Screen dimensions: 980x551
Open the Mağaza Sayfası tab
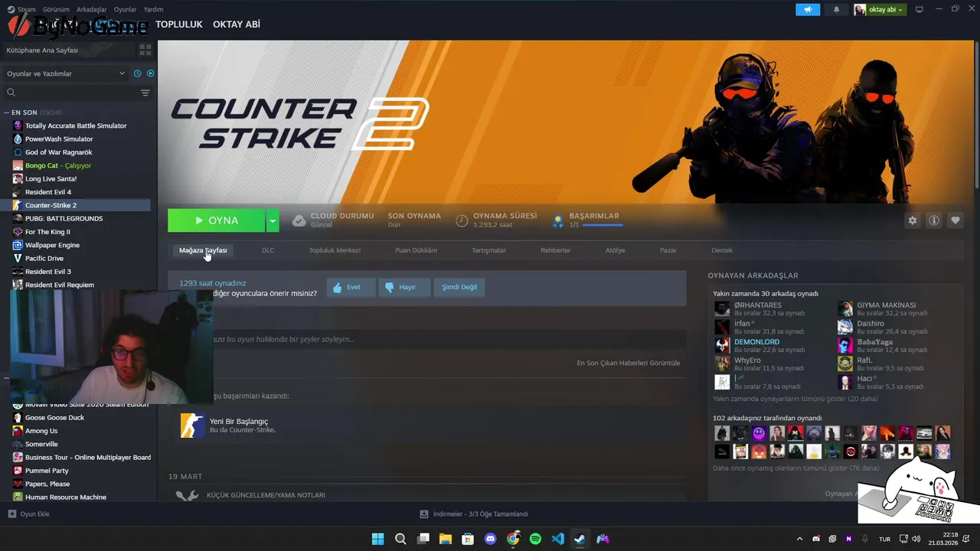(x=203, y=250)
